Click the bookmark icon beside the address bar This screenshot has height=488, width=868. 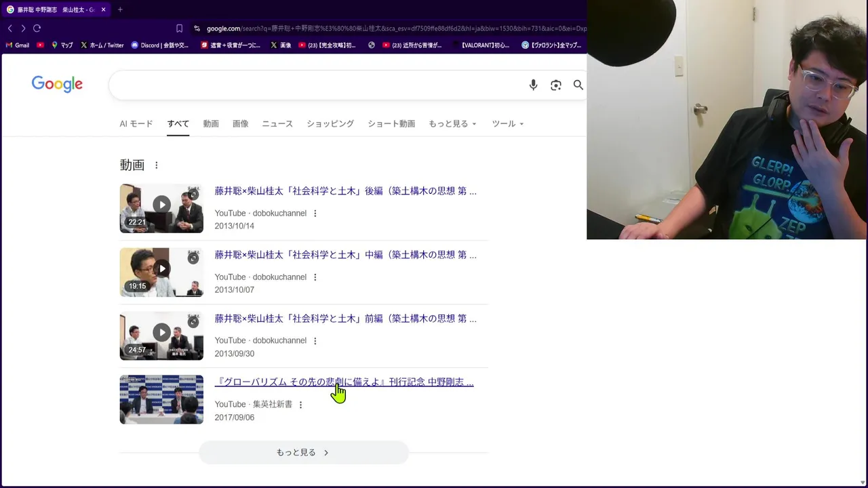click(179, 28)
